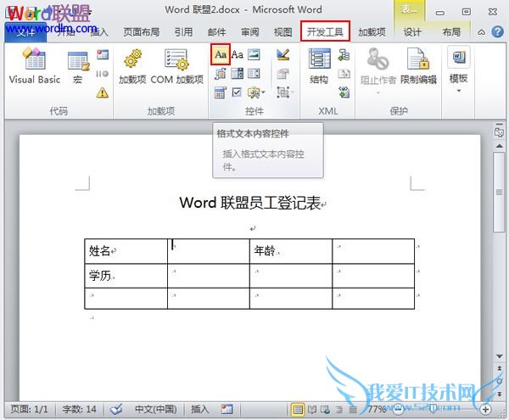Click the 学历 table cell
This screenshot has height=420, width=509.
tap(126, 276)
